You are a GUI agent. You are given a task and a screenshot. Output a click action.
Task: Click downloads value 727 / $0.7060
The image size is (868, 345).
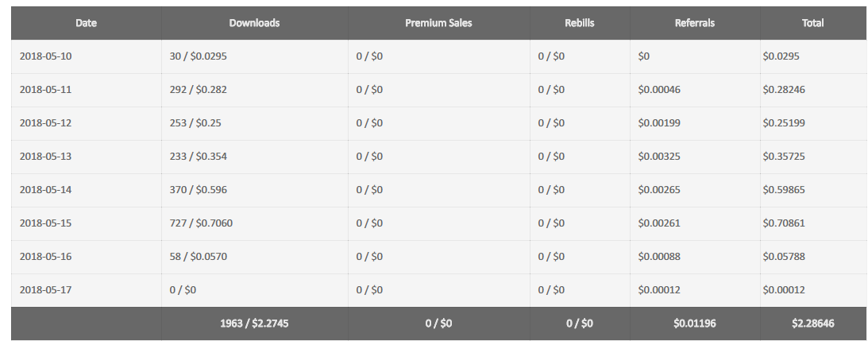(x=202, y=223)
